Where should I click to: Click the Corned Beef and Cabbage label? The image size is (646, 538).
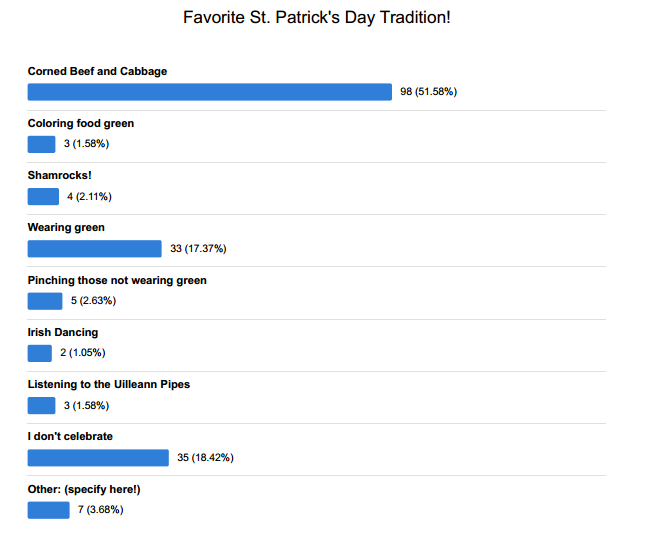tap(97, 71)
